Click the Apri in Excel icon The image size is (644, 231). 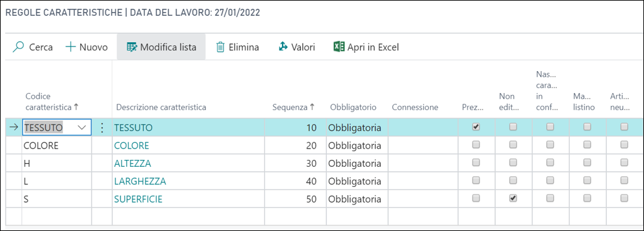point(339,47)
